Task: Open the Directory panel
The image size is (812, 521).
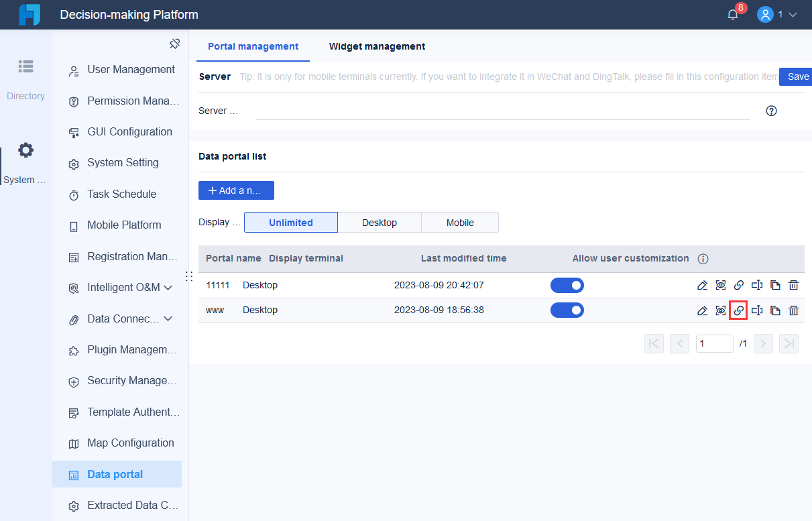Action: [x=25, y=79]
